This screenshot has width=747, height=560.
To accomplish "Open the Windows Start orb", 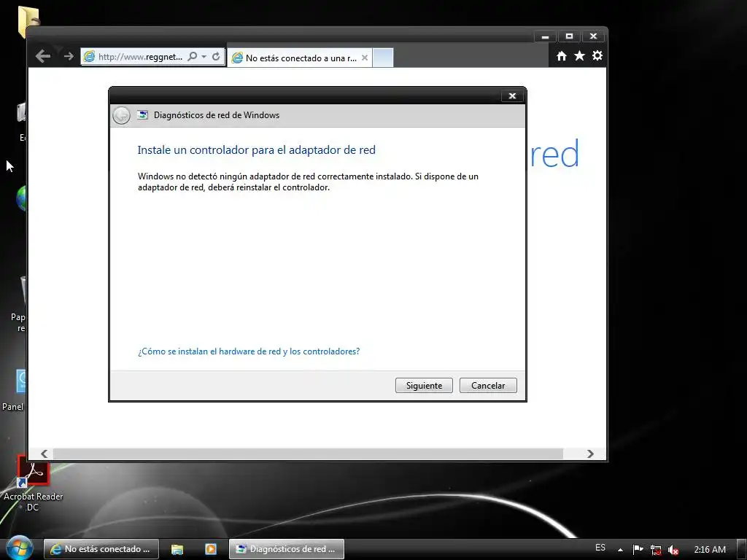I will click(18, 548).
